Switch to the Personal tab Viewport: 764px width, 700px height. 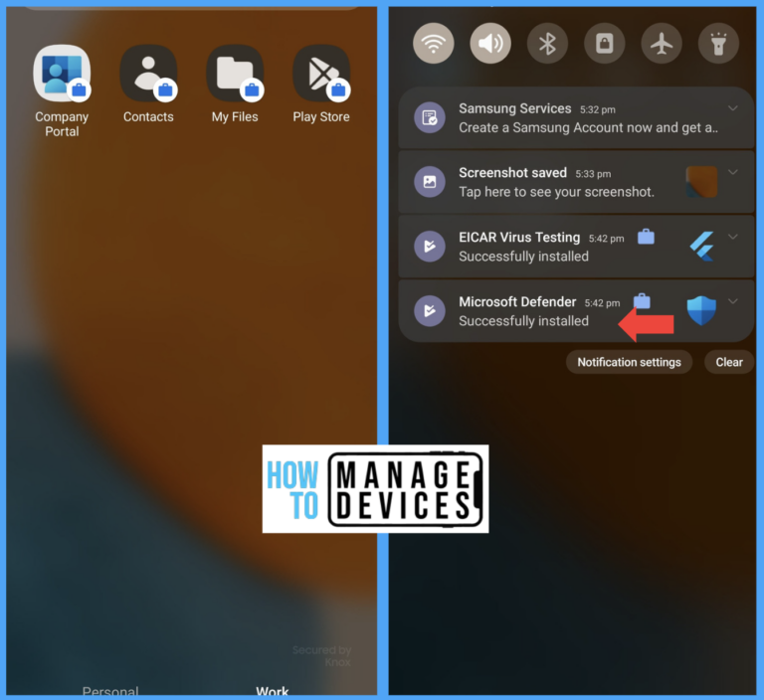tap(110, 692)
